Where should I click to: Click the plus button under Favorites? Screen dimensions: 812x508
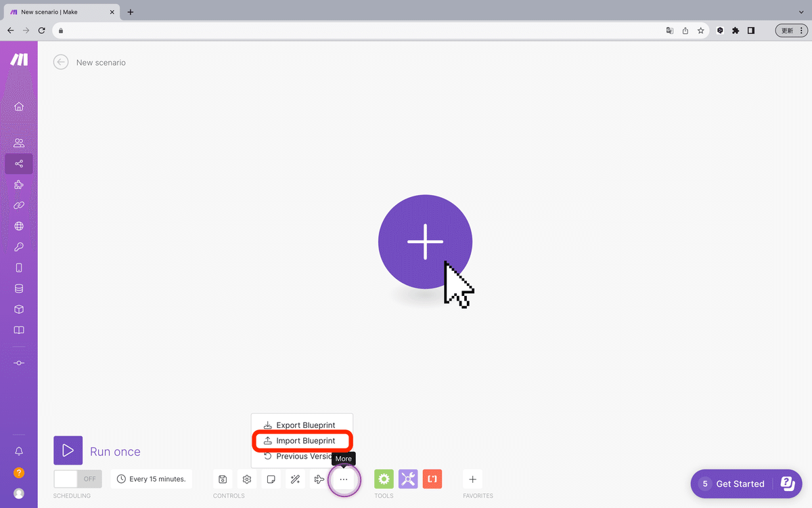pyautogui.click(x=472, y=480)
